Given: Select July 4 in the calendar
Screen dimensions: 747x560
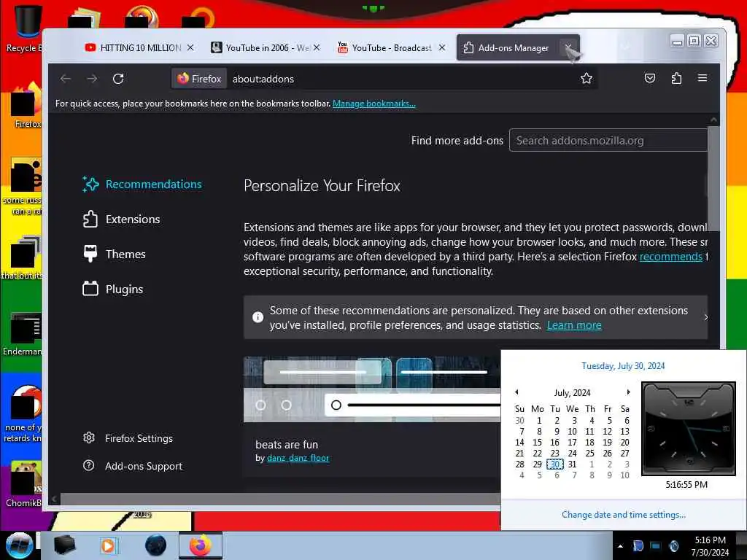Looking at the screenshot, I should (x=591, y=421).
